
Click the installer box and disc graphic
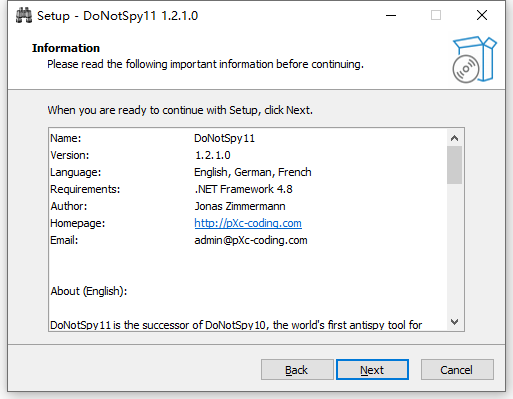pyautogui.click(x=475, y=59)
